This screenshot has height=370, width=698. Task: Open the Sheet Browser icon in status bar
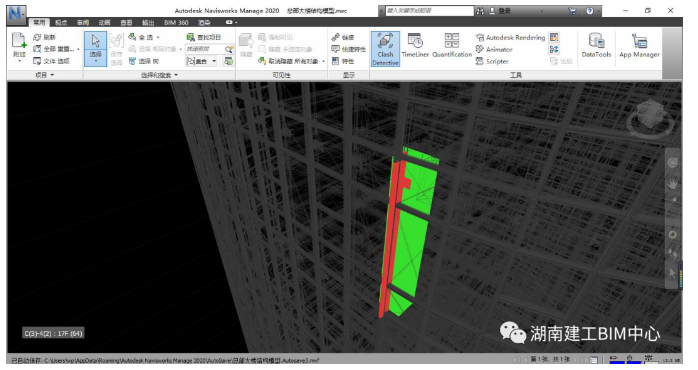[593, 359]
